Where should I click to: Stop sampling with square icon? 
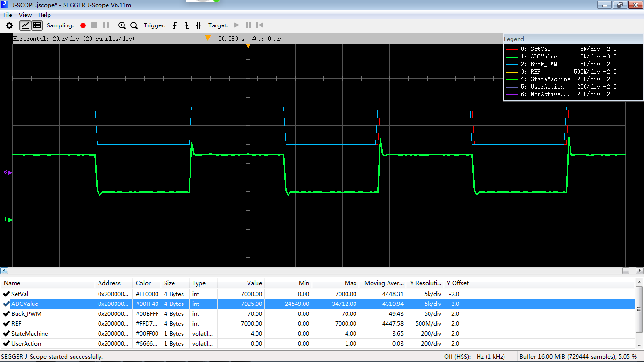coord(94,25)
